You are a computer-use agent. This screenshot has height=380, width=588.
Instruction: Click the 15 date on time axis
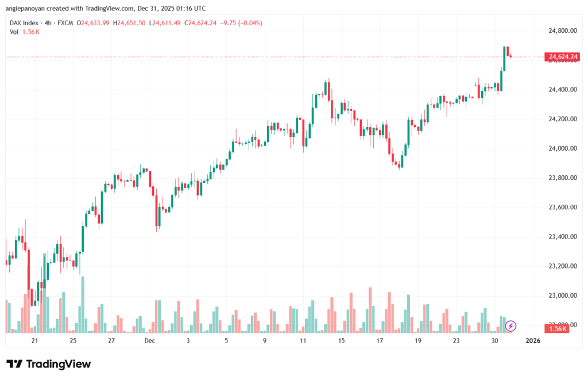click(x=341, y=341)
